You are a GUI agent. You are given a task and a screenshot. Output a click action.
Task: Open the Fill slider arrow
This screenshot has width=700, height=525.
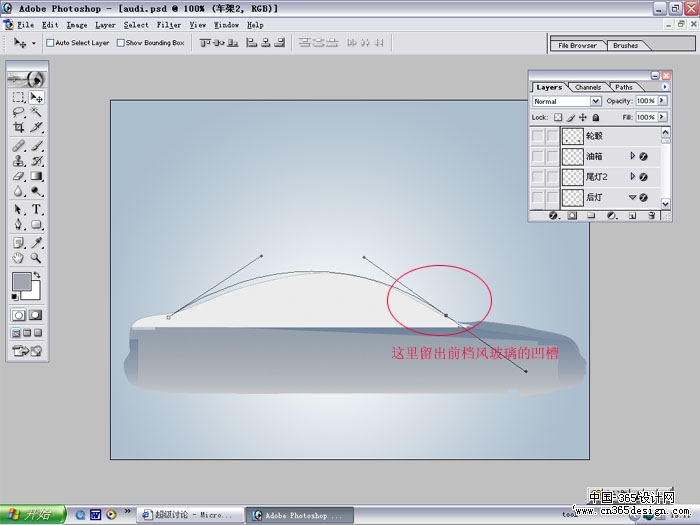pyautogui.click(x=662, y=117)
